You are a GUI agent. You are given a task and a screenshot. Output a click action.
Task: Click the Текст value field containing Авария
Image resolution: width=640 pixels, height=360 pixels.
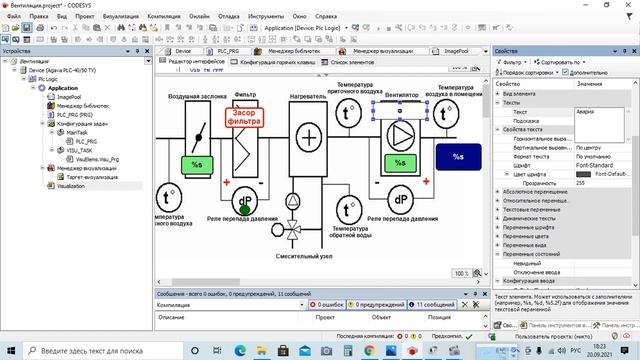coord(599,125)
